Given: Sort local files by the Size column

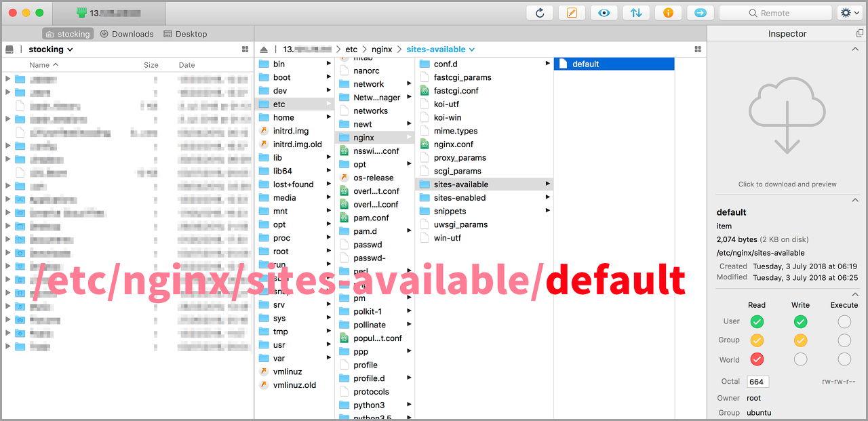Looking at the screenshot, I should pyautogui.click(x=151, y=65).
